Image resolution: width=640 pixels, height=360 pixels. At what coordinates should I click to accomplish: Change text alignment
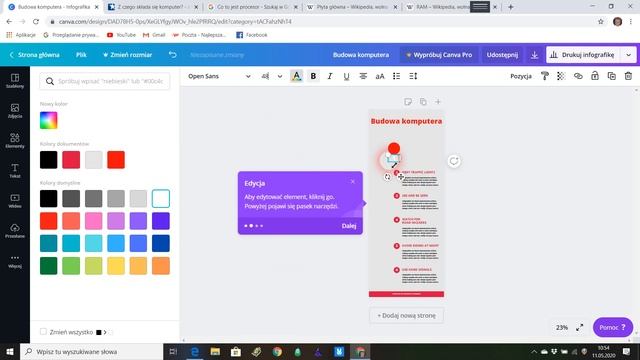coord(363,76)
